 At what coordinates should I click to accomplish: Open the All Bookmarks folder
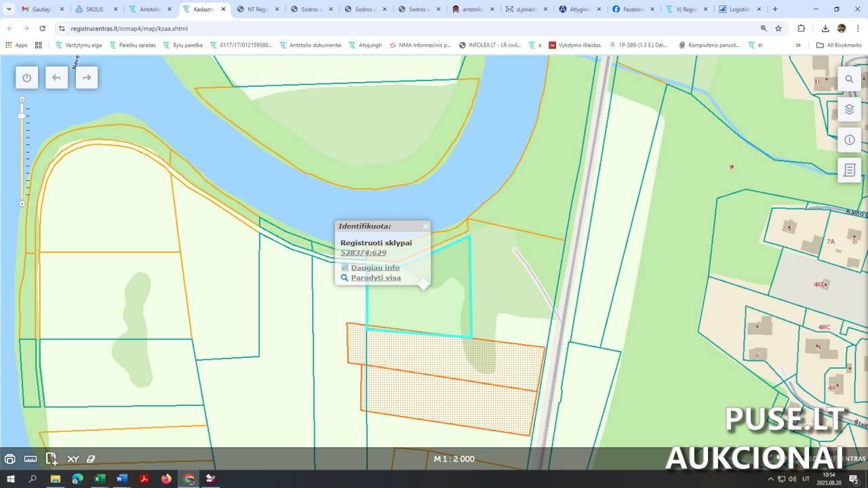tap(839, 45)
